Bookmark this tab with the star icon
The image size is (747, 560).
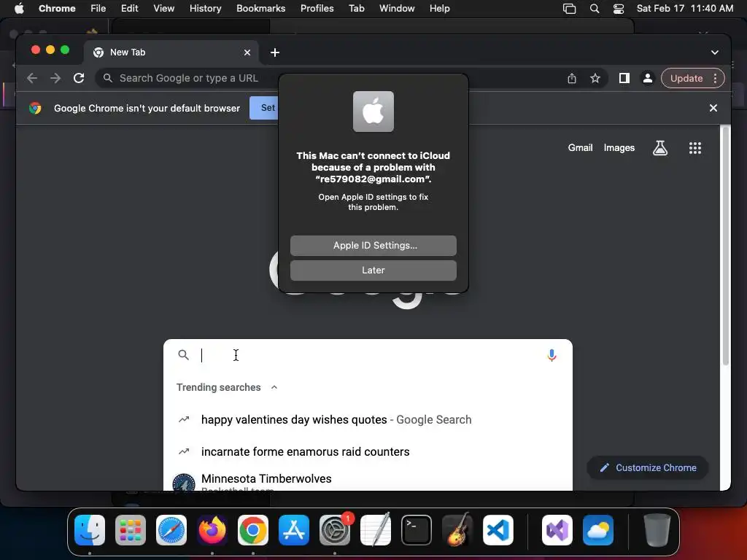click(595, 78)
